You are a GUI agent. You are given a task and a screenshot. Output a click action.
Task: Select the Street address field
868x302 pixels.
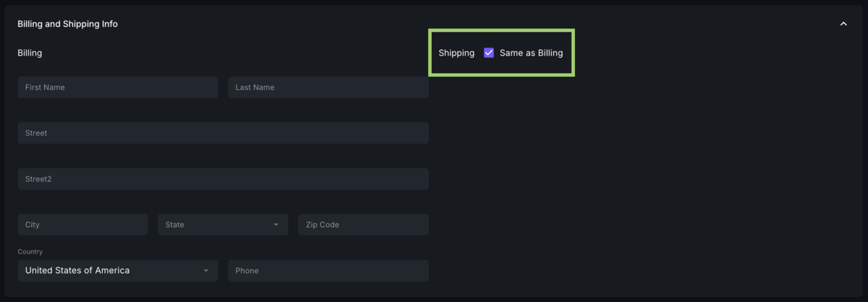pyautogui.click(x=223, y=133)
